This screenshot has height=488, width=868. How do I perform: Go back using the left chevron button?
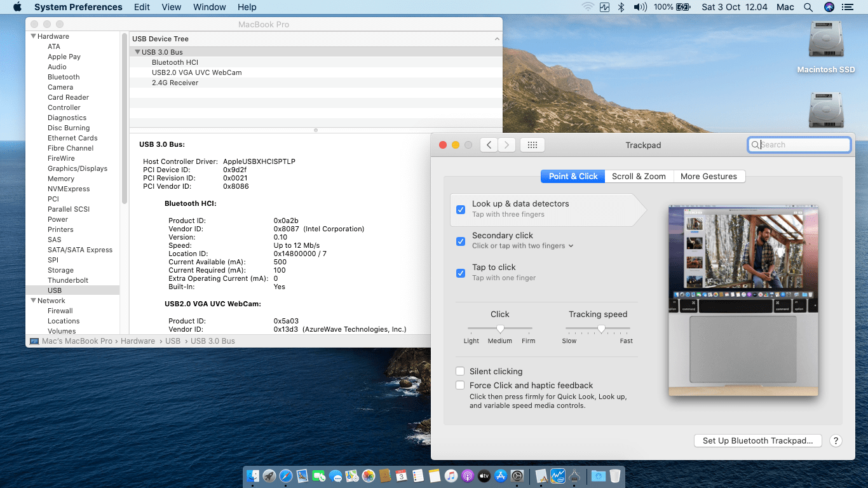click(x=489, y=145)
